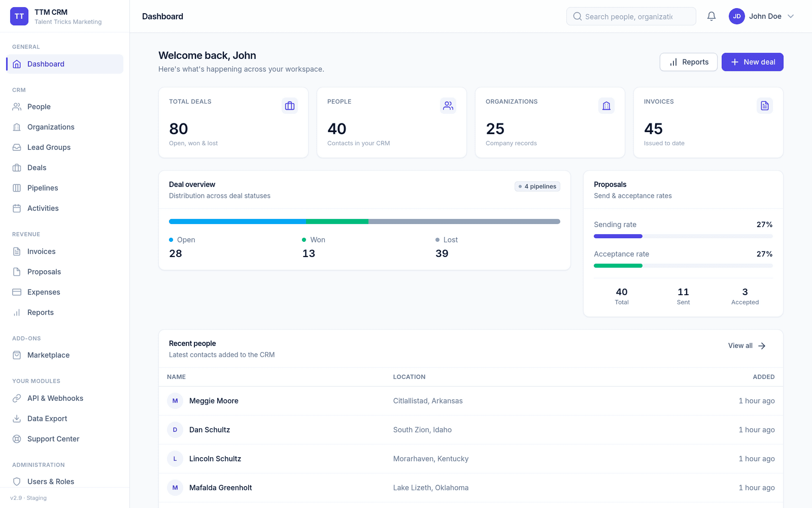Click the Data Export download icon
Screen dimensions: 812x508
pyautogui.click(x=17, y=419)
